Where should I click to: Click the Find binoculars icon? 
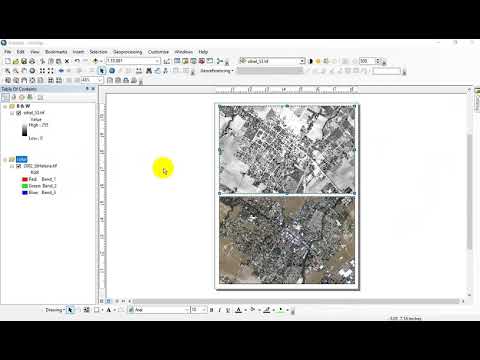149,71
